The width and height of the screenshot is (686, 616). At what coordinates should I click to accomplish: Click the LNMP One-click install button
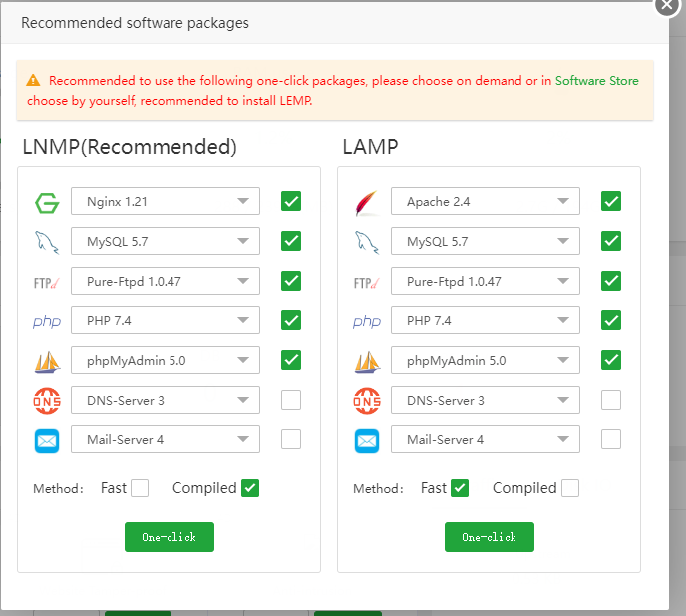[170, 537]
